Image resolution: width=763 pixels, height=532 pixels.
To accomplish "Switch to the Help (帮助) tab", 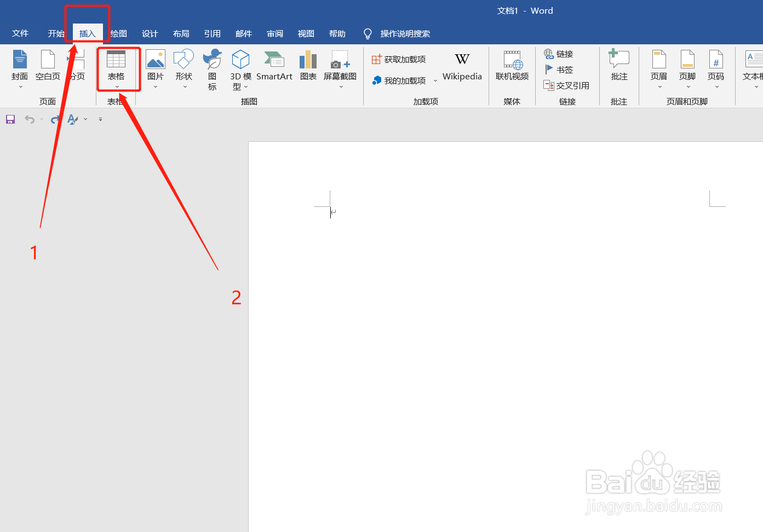I will point(337,33).
